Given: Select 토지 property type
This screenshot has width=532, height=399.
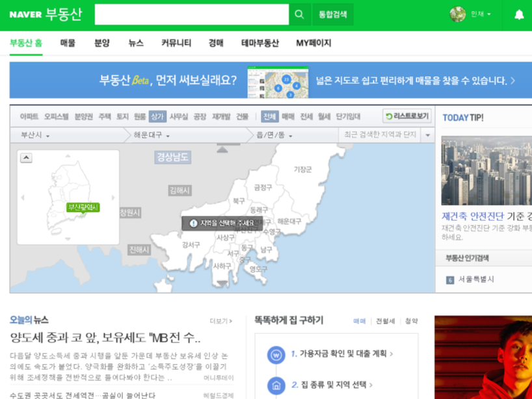Looking at the screenshot, I should click(122, 116).
